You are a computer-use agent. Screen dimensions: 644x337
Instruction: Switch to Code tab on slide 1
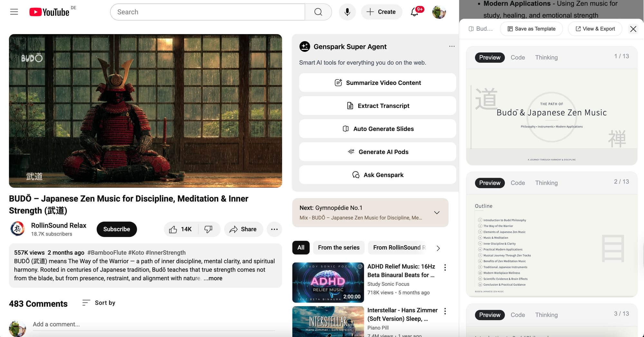517,58
